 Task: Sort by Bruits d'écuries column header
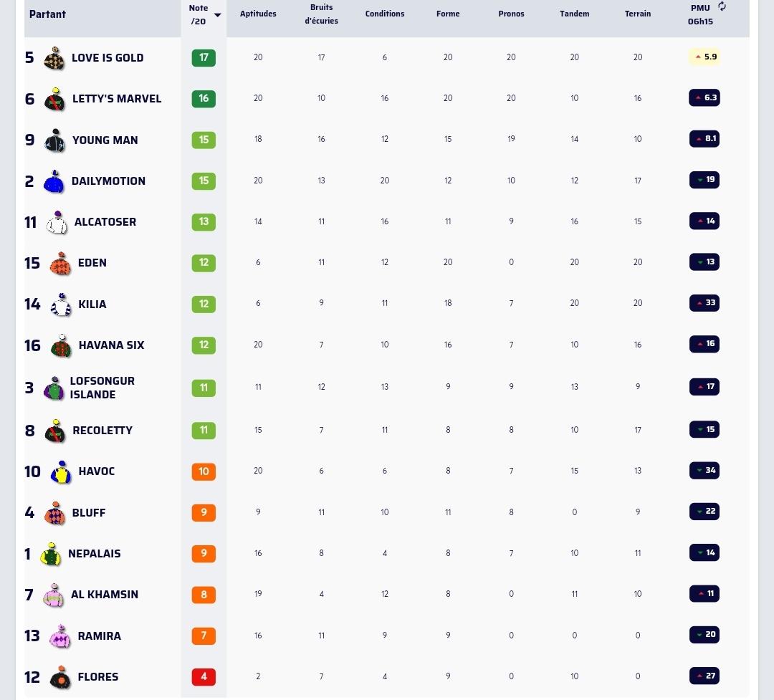tap(321, 14)
